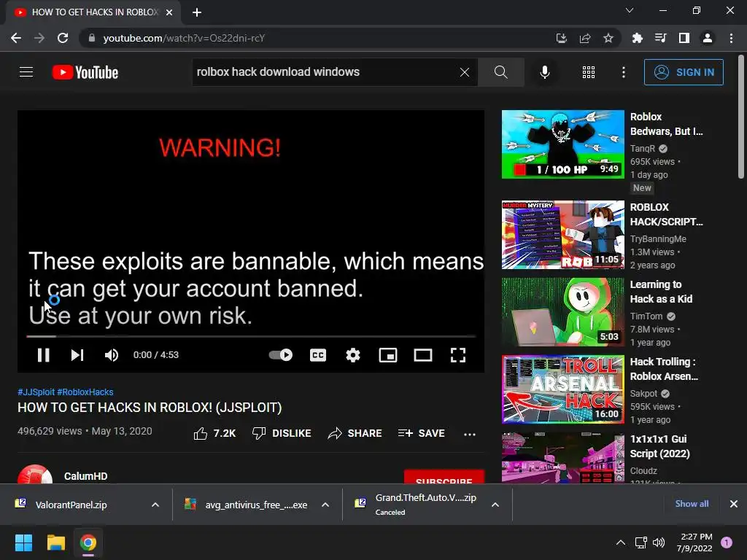Enable miniplayer mode
This screenshot has width=747, height=560.
point(388,355)
